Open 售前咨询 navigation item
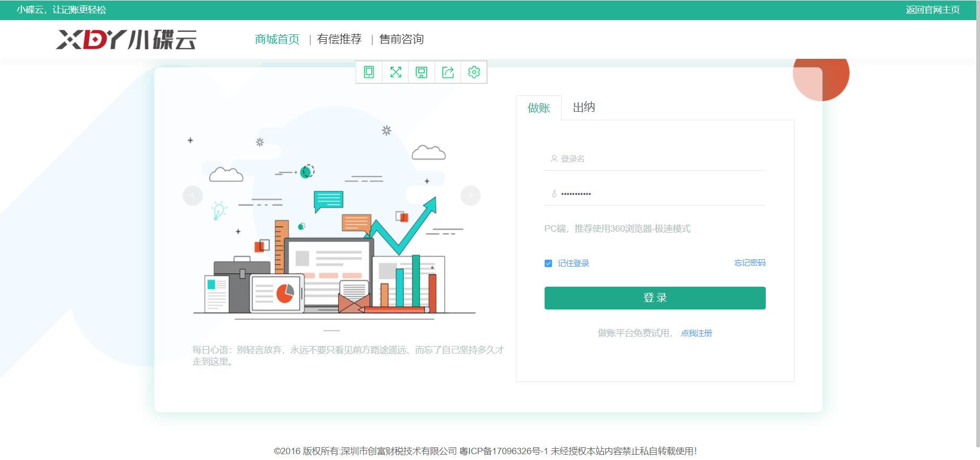The image size is (980, 460). (x=401, y=39)
